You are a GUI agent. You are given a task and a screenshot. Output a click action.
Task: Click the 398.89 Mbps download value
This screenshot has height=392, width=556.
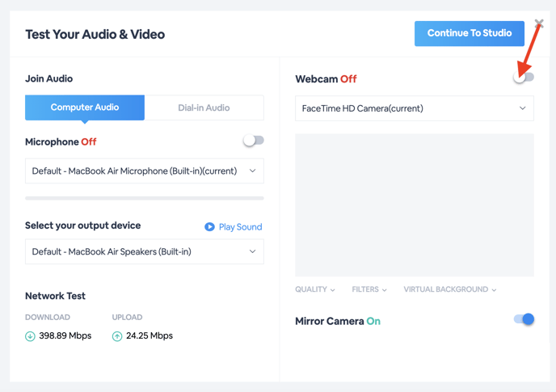pyautogui.click(x=65, y=335)
